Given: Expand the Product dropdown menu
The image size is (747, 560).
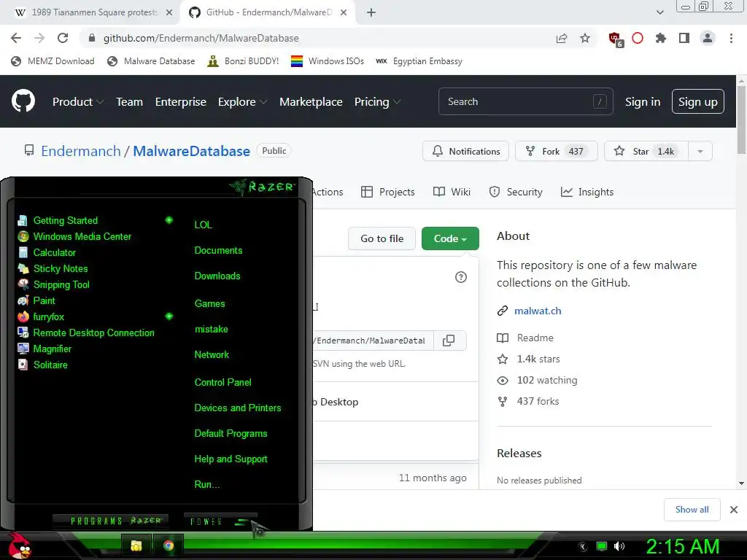Looking at the screenshot, I should point(78,101).
